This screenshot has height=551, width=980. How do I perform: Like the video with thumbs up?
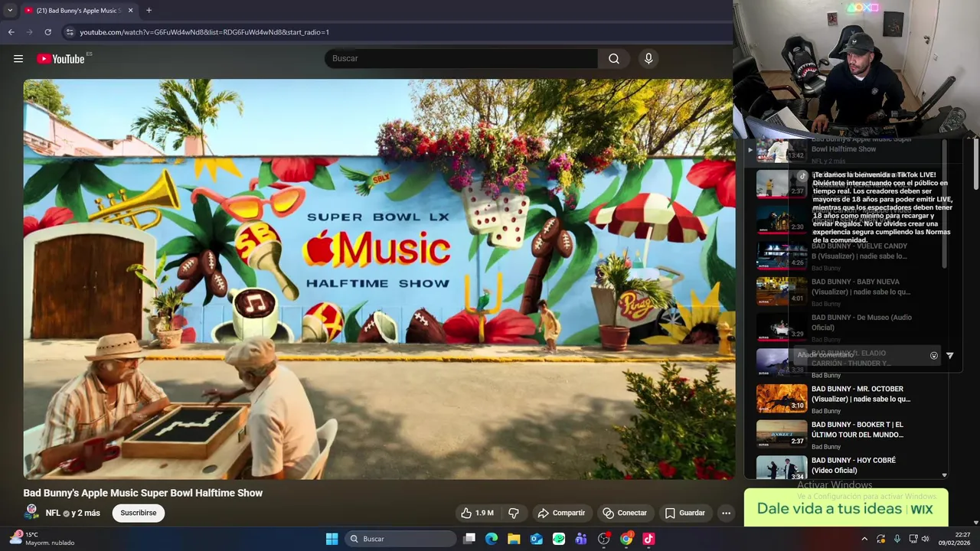point(476,513)
